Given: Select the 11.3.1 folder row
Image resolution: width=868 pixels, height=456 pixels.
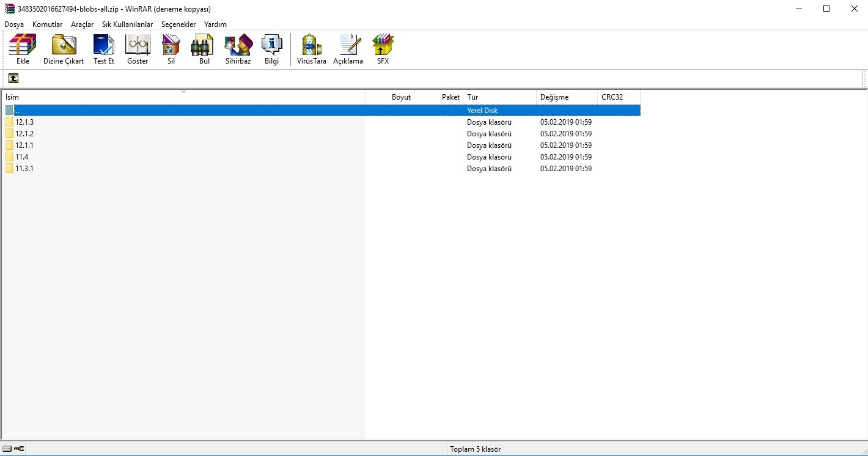Looking at the screenshot, I should [24, 169].
